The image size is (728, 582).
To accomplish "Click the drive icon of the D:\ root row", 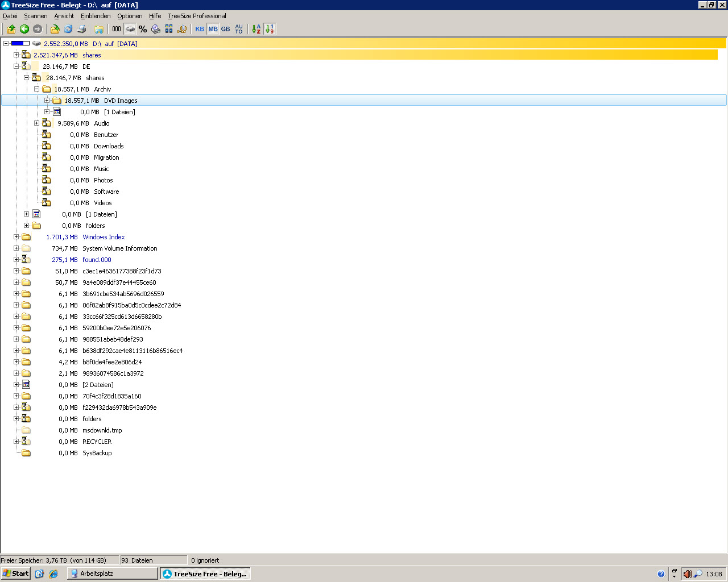I will tap(36, 44).
